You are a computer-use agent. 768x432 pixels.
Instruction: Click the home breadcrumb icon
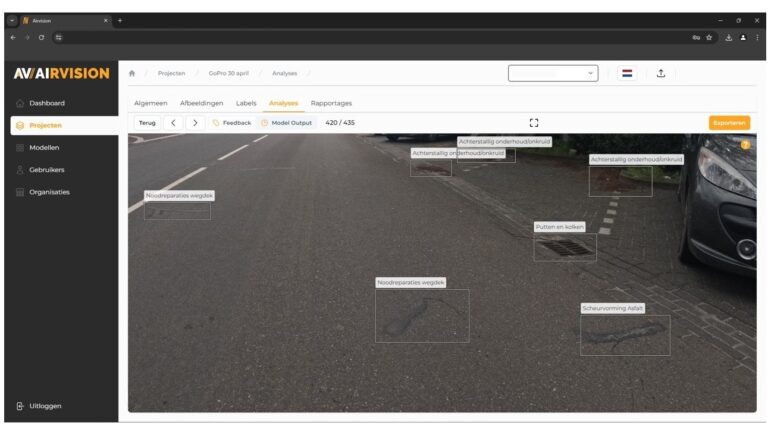(x=132, y=73)
